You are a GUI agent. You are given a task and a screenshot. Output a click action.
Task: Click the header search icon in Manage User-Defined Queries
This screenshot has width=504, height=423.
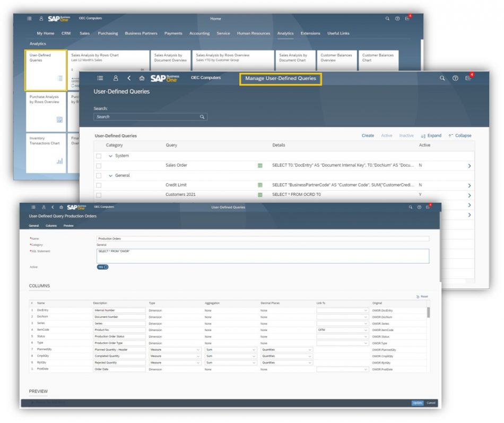coord(442,78)
